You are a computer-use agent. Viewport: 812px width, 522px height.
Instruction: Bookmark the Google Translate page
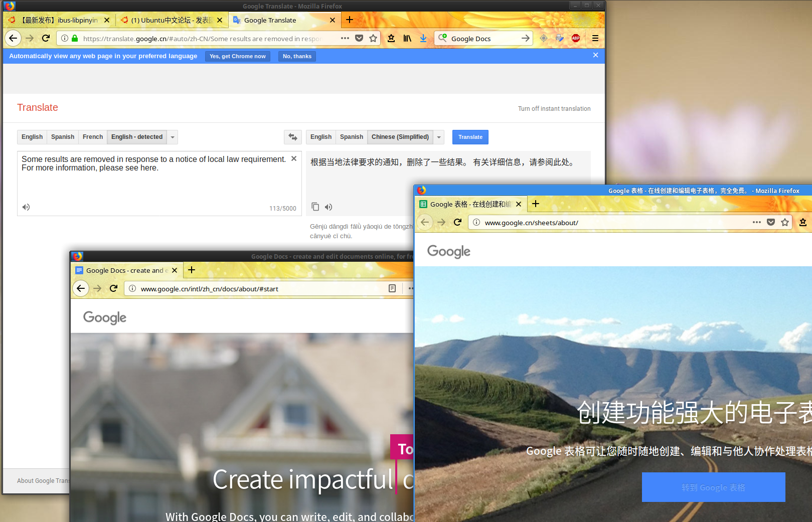[373, 38]
